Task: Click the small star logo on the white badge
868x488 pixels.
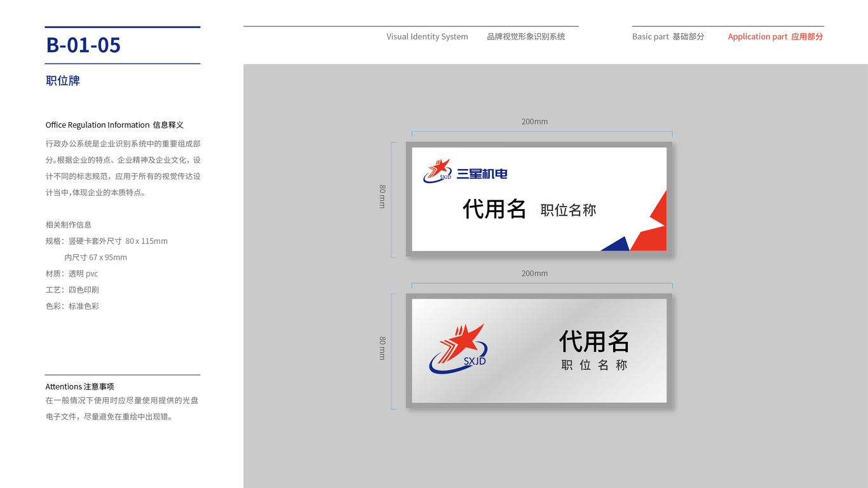Action: (438, 171)
